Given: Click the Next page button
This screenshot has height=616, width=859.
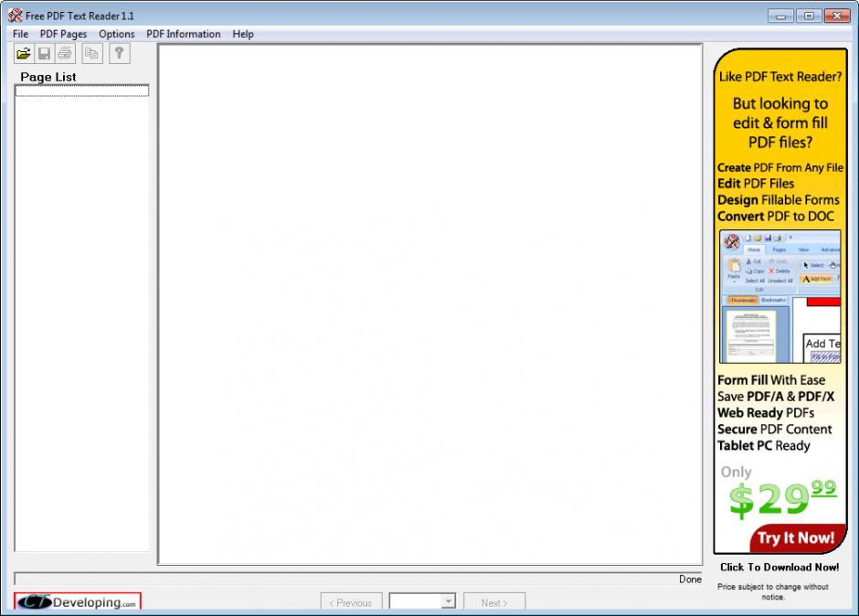Looking at the screenshot, I should pyautogui.click(x=494, y=601).
